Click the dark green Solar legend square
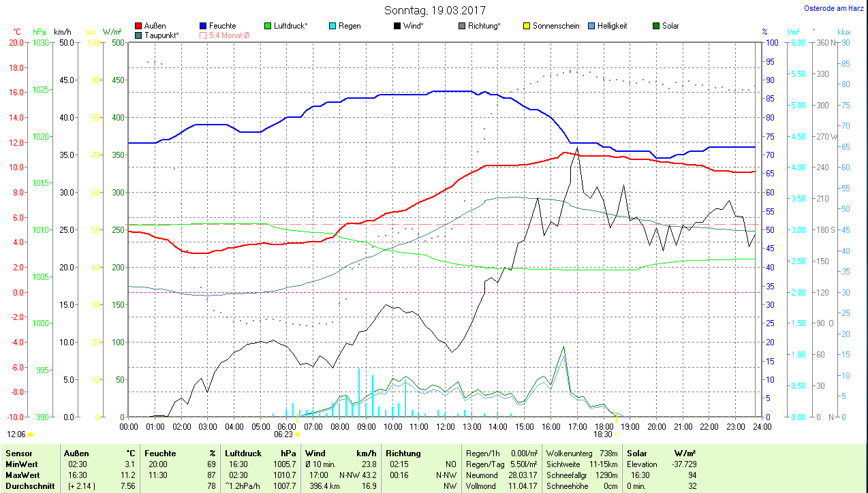This screenshot has height=493, width=868. pyautogui.click(x=656, y=26)
